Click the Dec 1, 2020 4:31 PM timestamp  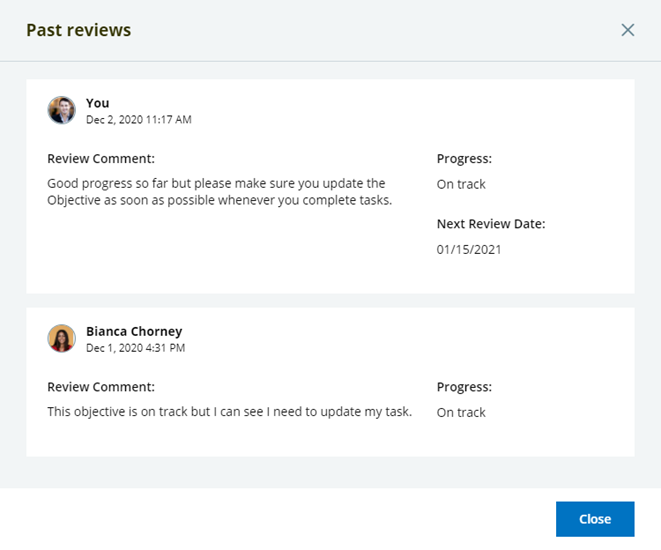pyautogui.click(x=135, y=348)
